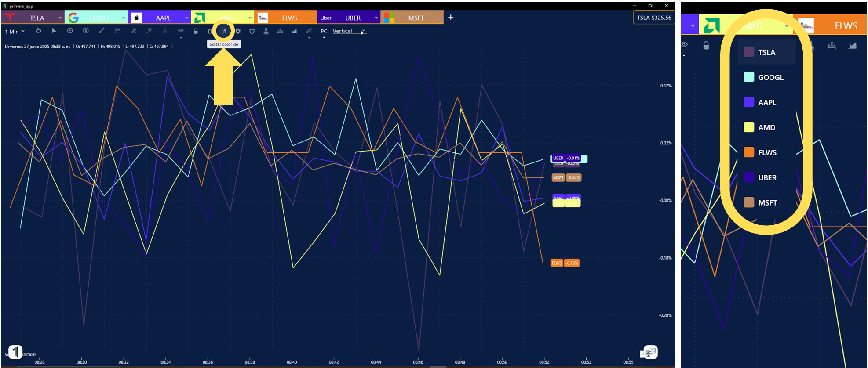Expand the Vertical orientation dropdown
Screen dimensions: 868x368
click(x=362, y=32)
